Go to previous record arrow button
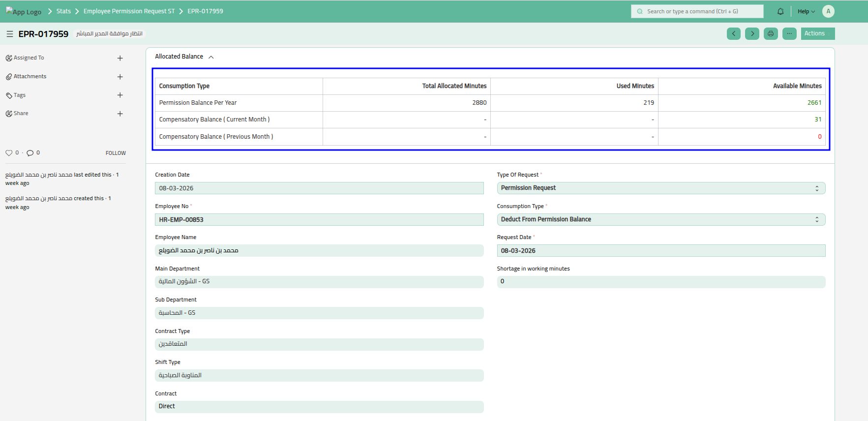This screenshot has height=421, width=868. pos(733,33)
